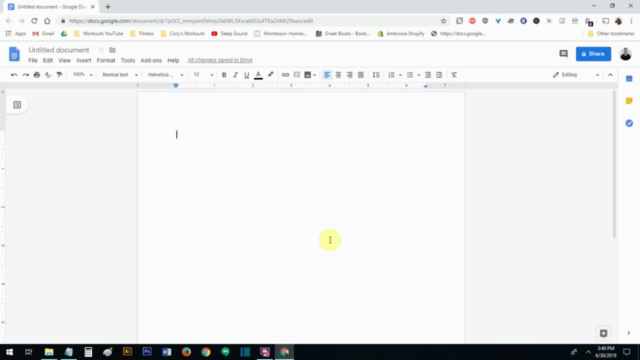Viewport: 640px width, 360px height.
Task: Collapse side panel with bottom arrow
Action: click(629, 333)
